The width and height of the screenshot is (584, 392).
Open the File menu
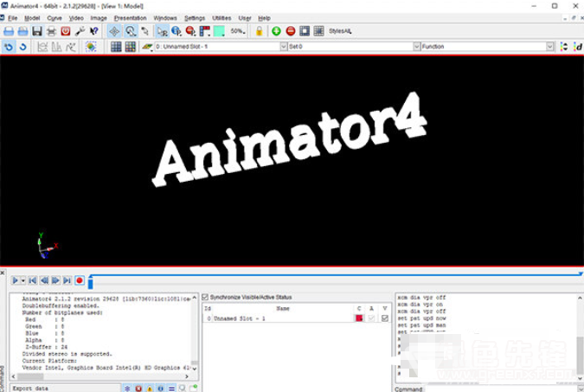click(x=13, y=18)
